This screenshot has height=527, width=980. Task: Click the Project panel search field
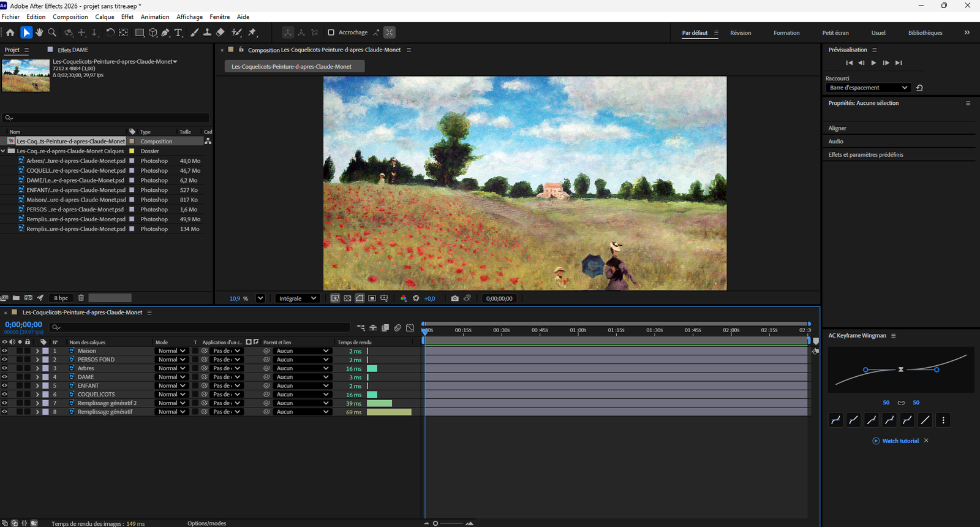coord(107,118)
